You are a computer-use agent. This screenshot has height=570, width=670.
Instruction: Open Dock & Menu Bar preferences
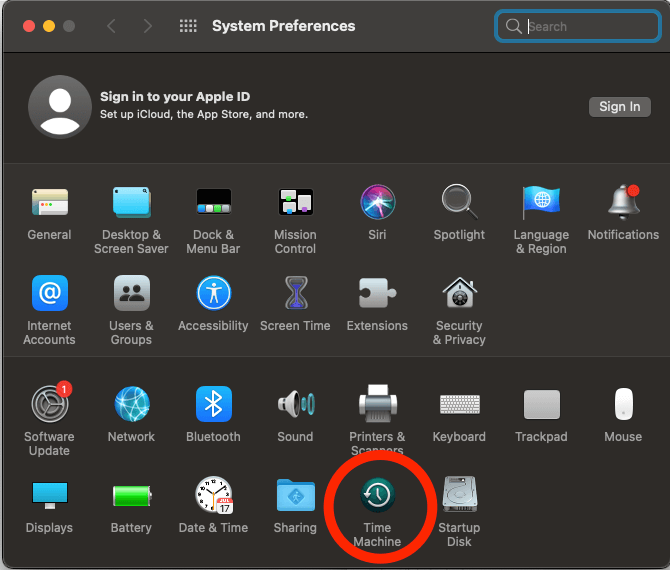tap(213, 203)
